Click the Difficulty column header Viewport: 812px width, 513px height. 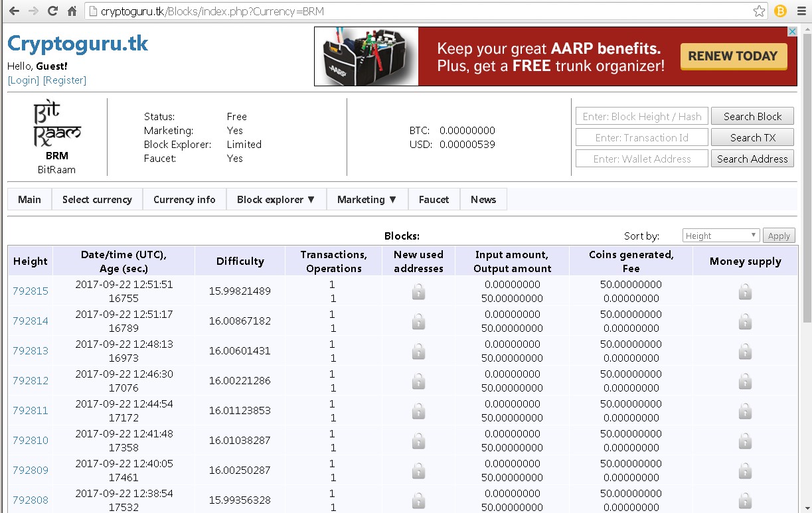pos(240,261)
